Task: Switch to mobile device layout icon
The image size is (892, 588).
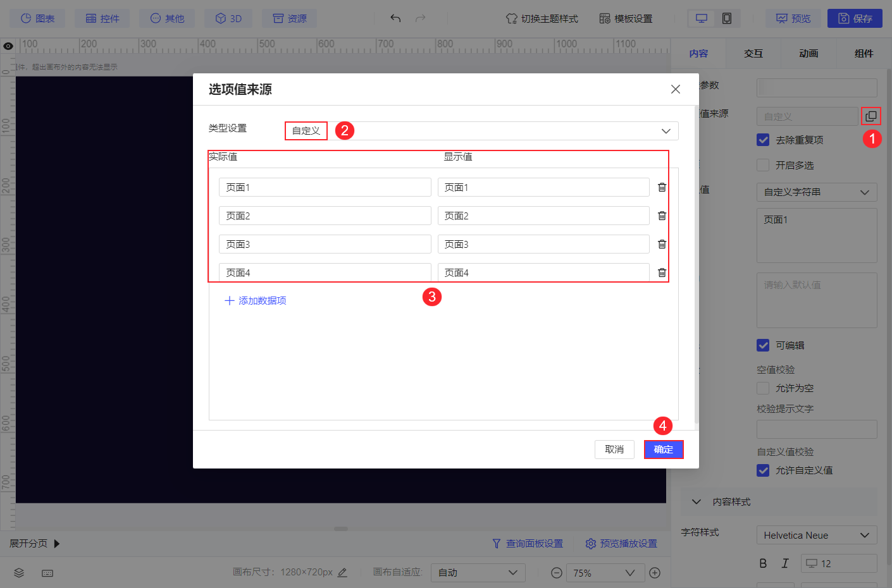Action: [727, 18]
